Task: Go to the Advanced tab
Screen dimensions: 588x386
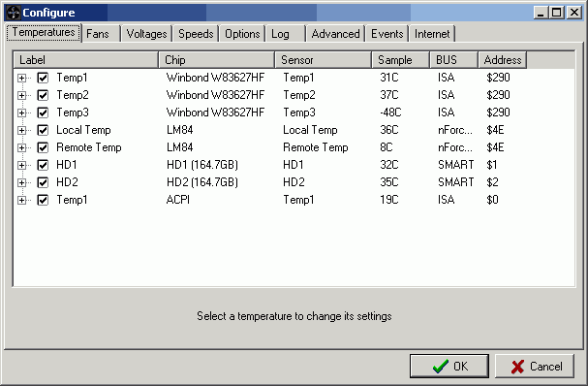Action: (335, 34)
